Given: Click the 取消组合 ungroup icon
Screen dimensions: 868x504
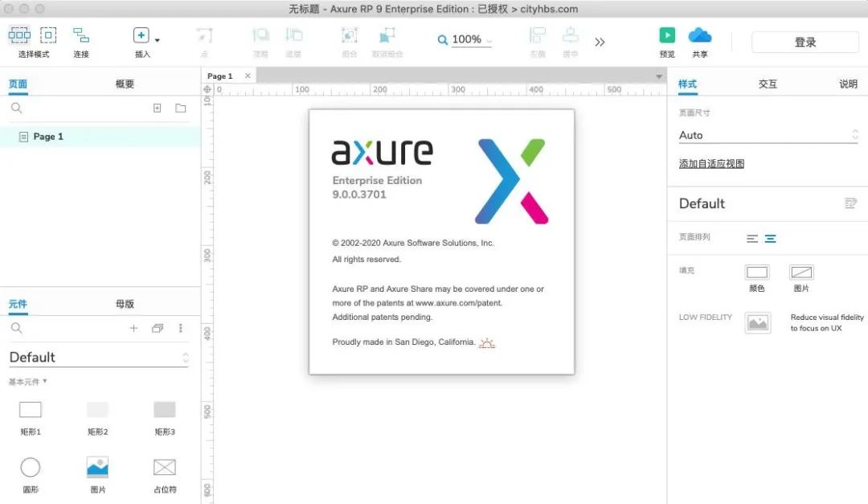Looking at the screenshot, I should coord(387,35).
